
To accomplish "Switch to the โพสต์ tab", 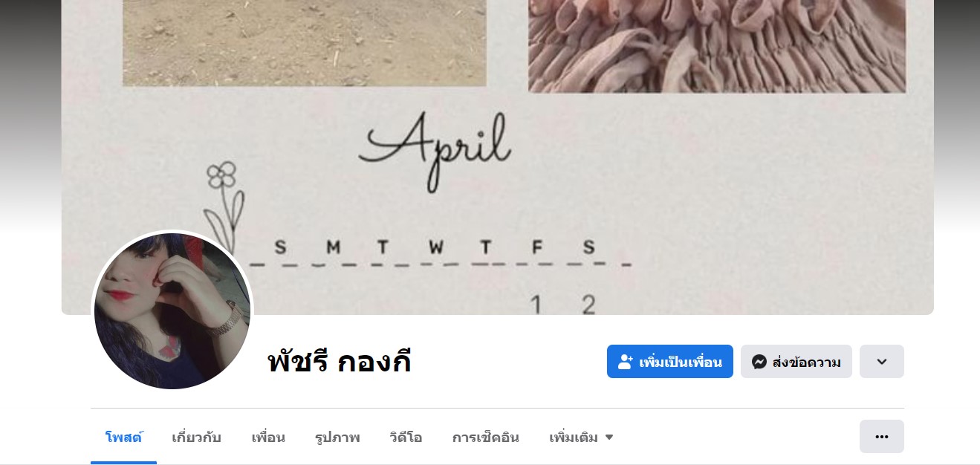I will [124, 438].
